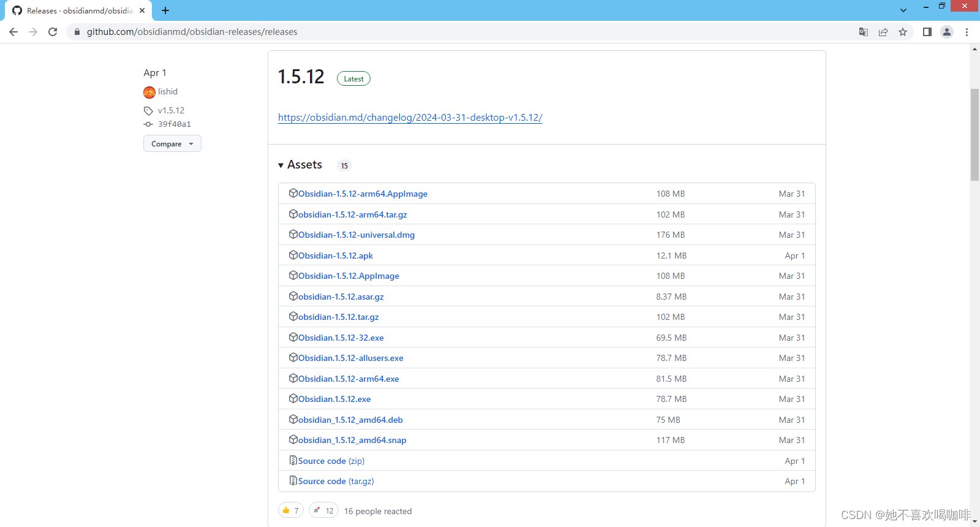Open the 1.5.12 release title
This screenshot has height=527, width=980.
tap(301, 77)
